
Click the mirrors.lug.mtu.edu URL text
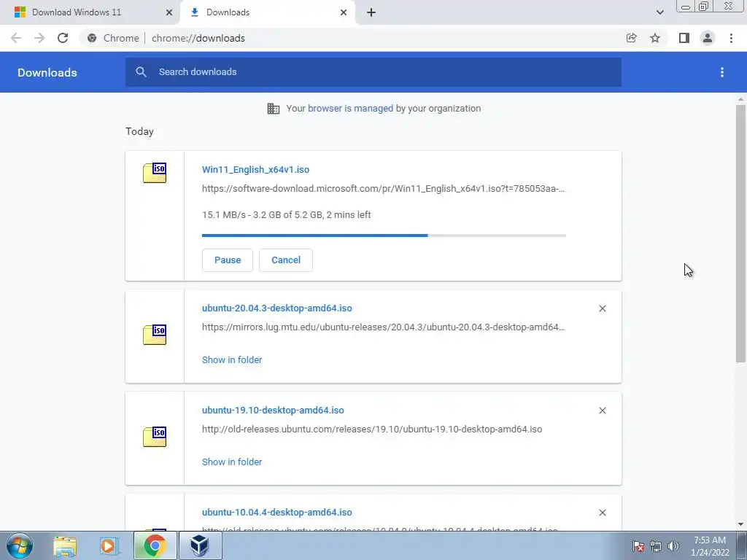point(384,327)
